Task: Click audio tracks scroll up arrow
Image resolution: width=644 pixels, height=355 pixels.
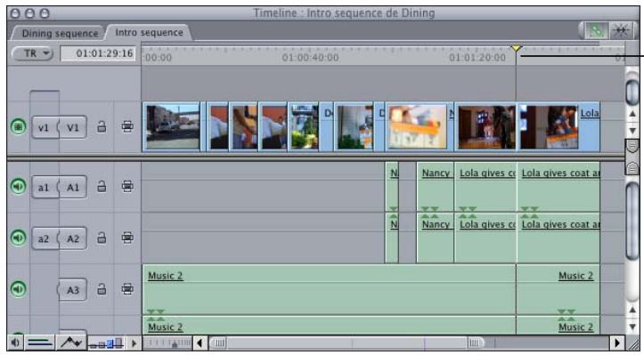Action: coord(632,311)
